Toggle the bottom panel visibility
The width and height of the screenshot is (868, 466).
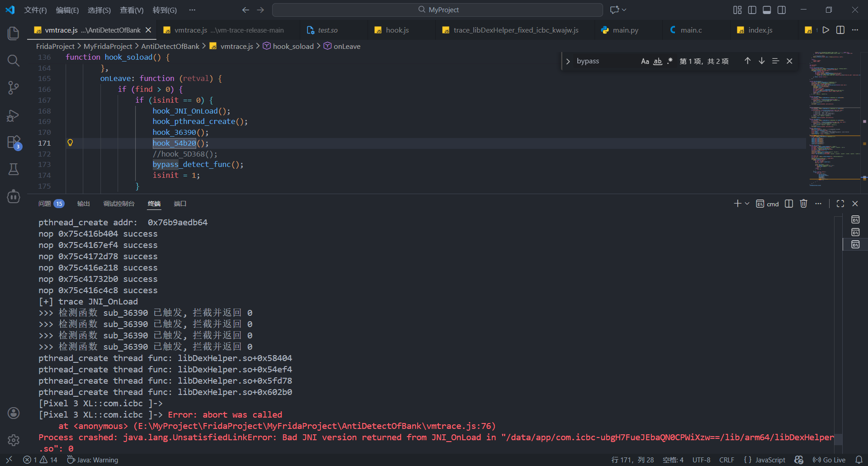[x=767, y=10]
